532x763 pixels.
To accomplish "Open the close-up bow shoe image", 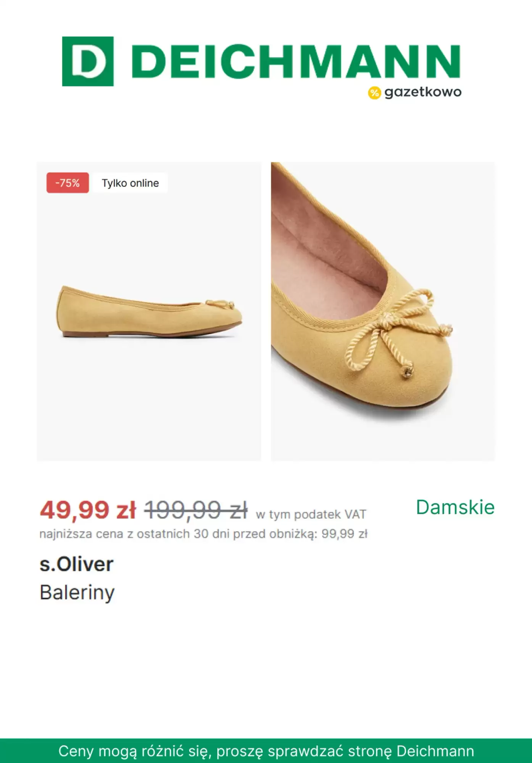I will pos(383,311).
